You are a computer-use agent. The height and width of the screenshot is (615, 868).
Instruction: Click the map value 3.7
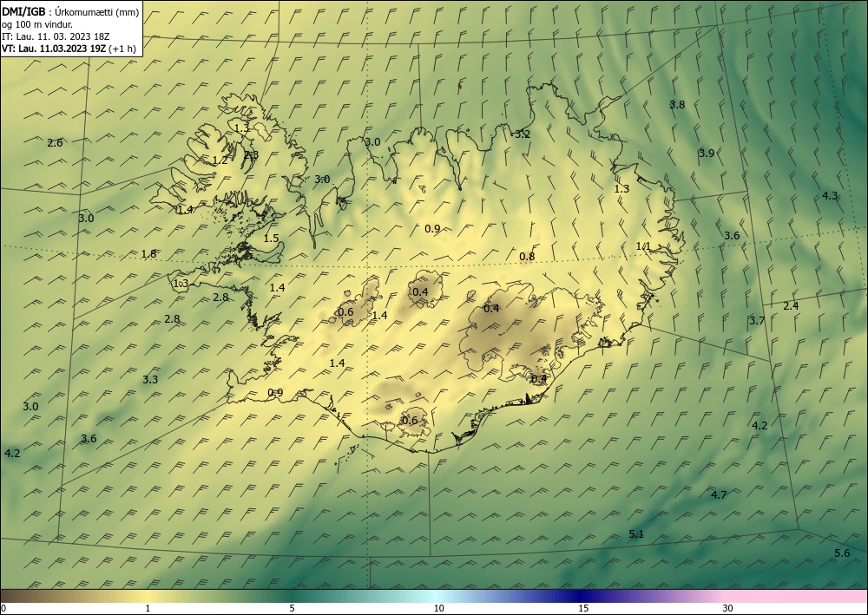(x=757, y=320)
